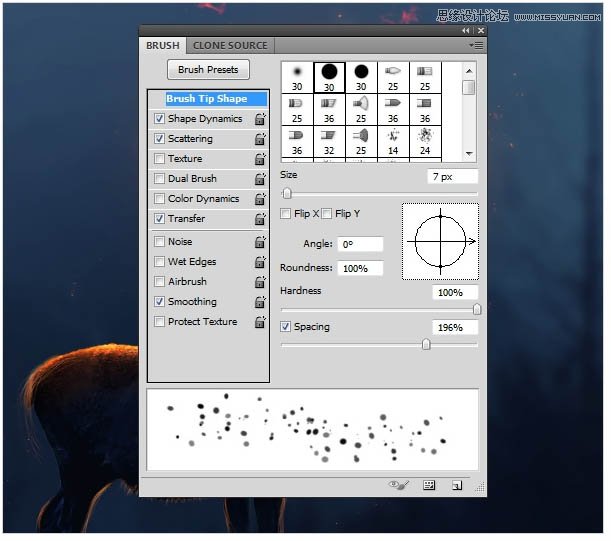Open the brush panel options menu
Screen dimensions: 611x541
[476, 45]
